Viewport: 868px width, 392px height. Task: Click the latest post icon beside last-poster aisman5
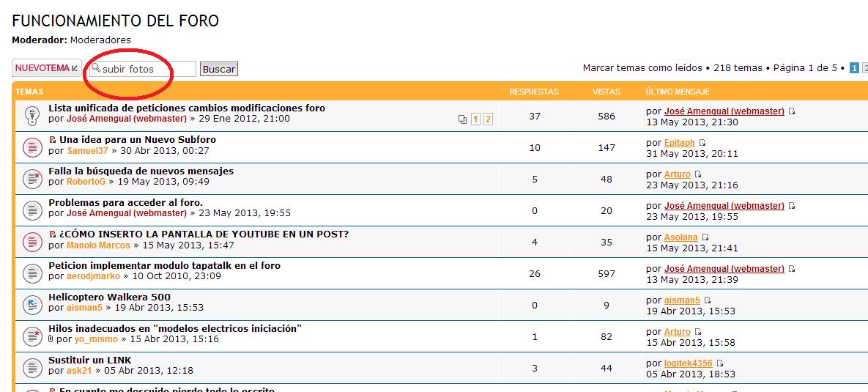[708, 300]
